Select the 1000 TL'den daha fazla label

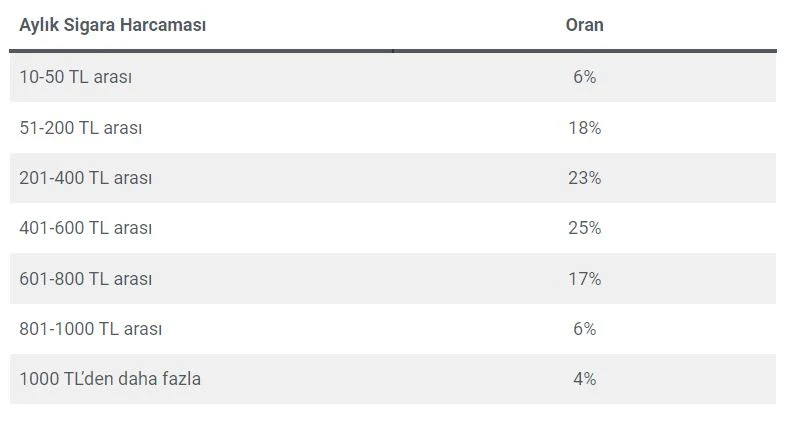point(110,379)
